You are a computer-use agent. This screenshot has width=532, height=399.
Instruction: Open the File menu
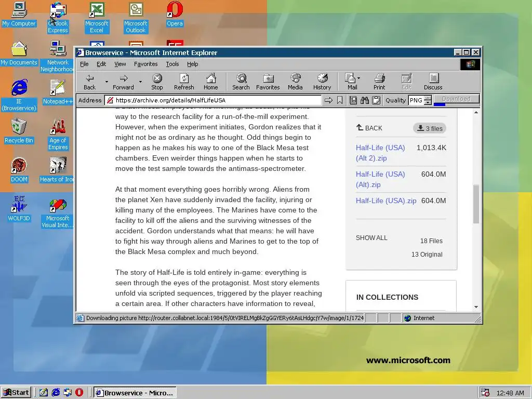[84, 64]
